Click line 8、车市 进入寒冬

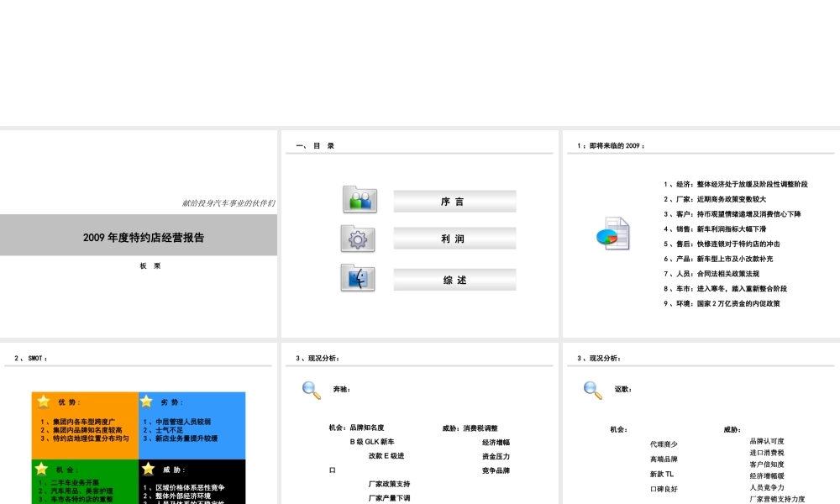pos(725,289)
